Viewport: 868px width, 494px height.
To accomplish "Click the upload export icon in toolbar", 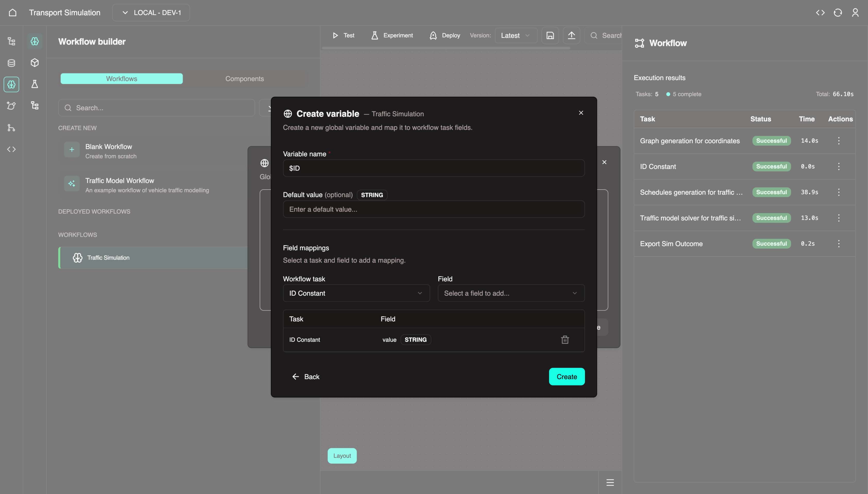I will point(572,35).
